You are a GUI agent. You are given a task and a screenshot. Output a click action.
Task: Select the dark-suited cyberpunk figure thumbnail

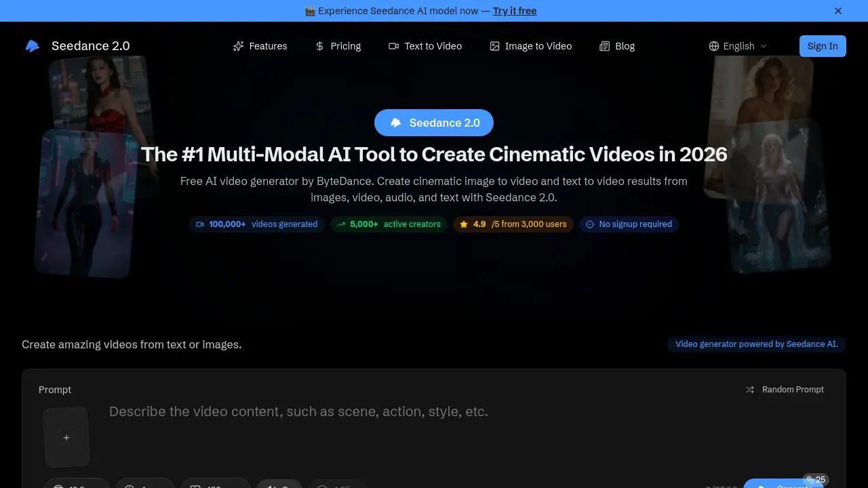coord(85,203)
